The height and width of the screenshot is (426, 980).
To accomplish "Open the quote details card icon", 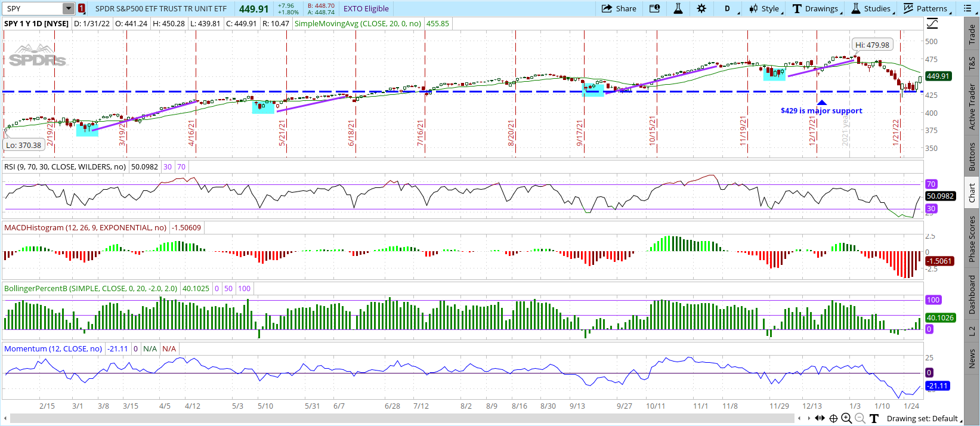I will pos(654,8).
